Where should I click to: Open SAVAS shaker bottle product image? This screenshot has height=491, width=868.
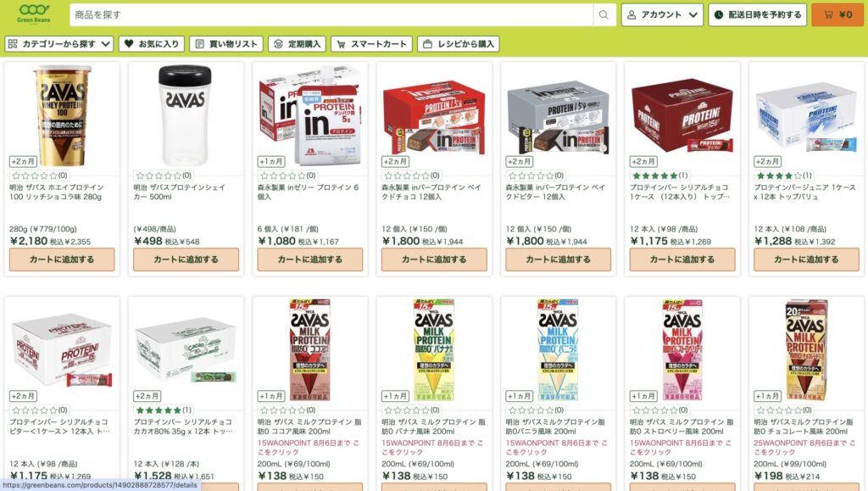tap(186, 115)
